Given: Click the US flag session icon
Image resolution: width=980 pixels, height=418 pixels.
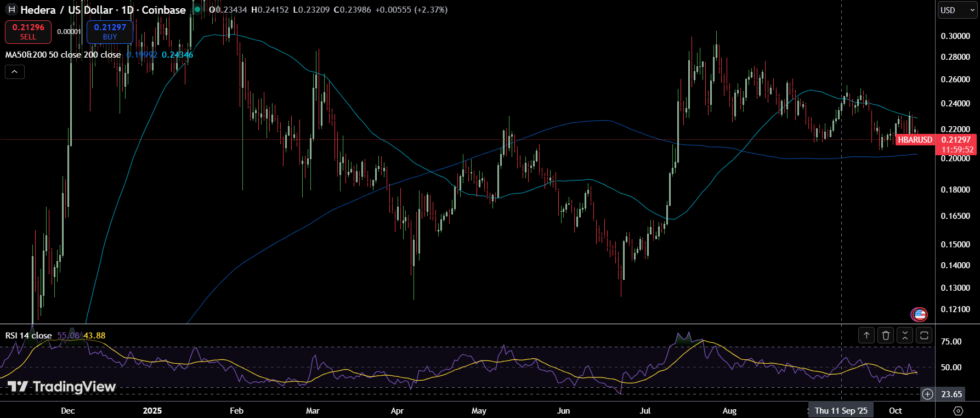Looking at the screenshot, I should pyautogui.click(x=919, y=314).
